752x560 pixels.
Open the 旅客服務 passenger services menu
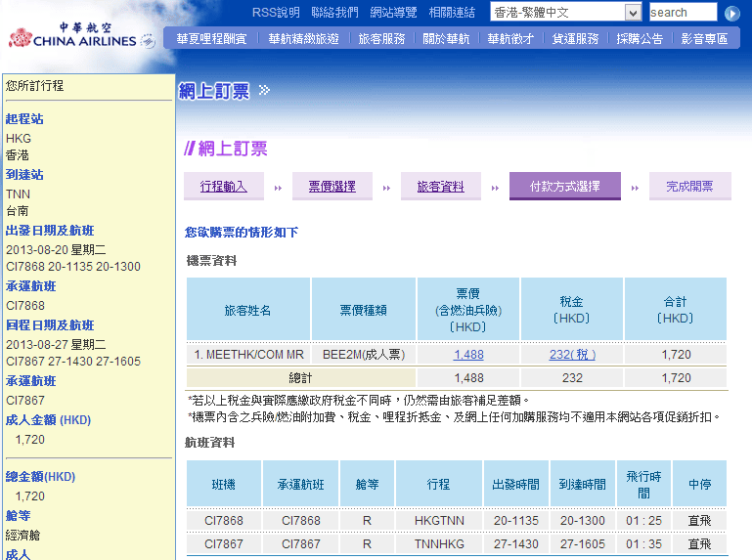381,39
